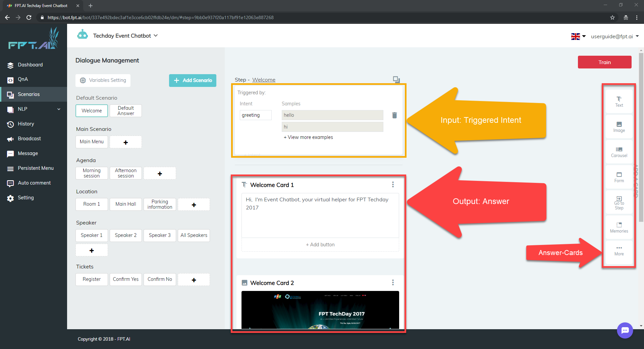Click the Add Scenario button
The width and height of the screenshot is (644, 349).
click(x=193, y=80)
